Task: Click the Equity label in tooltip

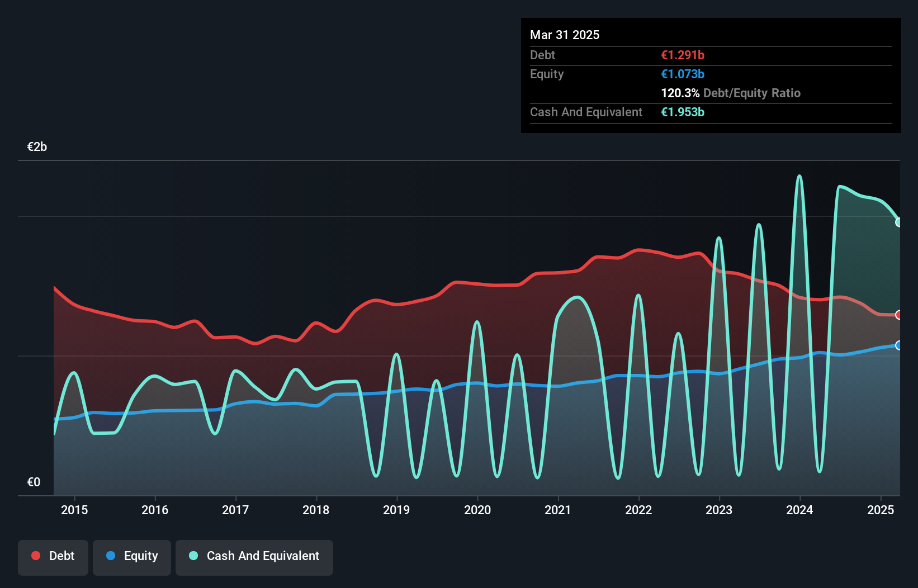Action: pos(547,74)
